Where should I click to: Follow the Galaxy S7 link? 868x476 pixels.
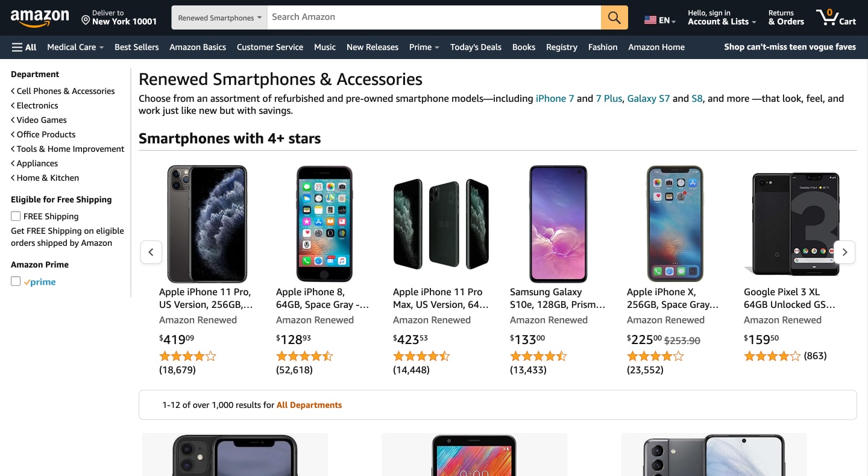[x=648, y=98]
